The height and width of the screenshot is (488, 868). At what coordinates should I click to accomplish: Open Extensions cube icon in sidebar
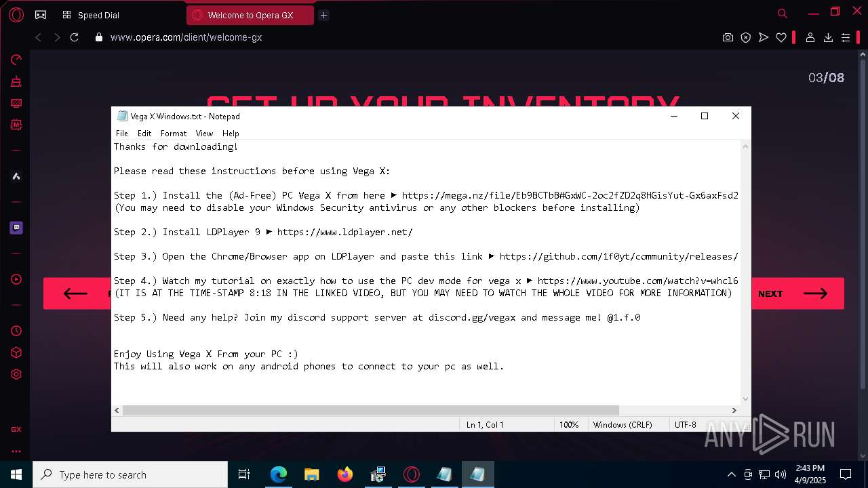click(x=16, y=352)
